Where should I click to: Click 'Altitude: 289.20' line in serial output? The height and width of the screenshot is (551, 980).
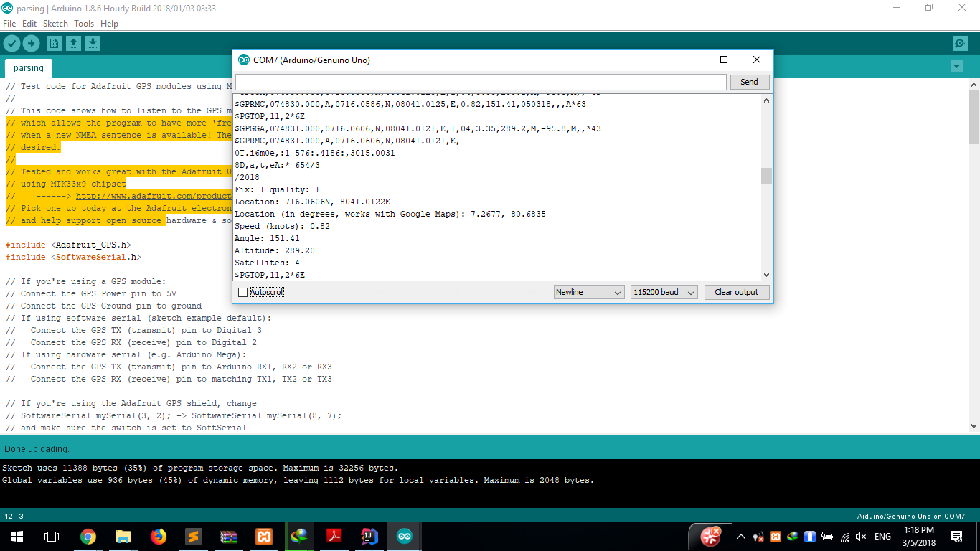coord(274,250)
